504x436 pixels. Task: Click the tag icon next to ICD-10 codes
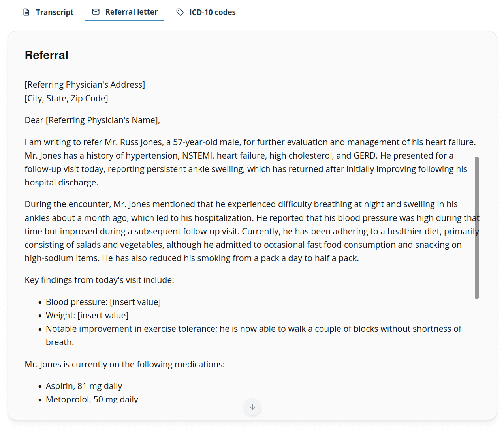tap(180, 12)
